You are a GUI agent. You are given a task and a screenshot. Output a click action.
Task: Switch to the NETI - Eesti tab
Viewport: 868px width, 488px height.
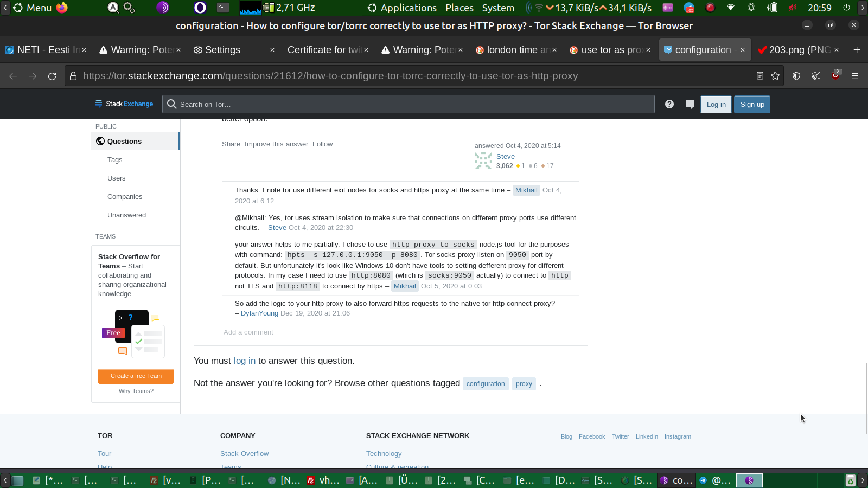point(46,50)
